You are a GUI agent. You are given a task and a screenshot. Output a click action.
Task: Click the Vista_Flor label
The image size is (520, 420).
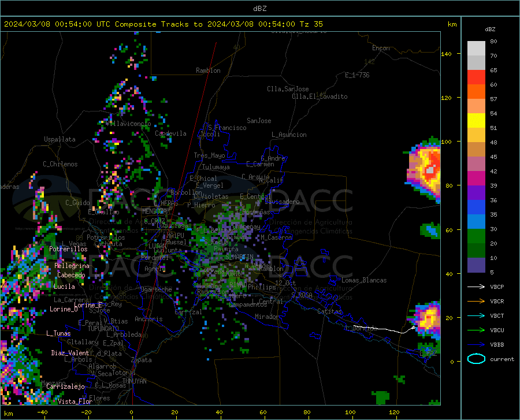[x=75, y=402]
